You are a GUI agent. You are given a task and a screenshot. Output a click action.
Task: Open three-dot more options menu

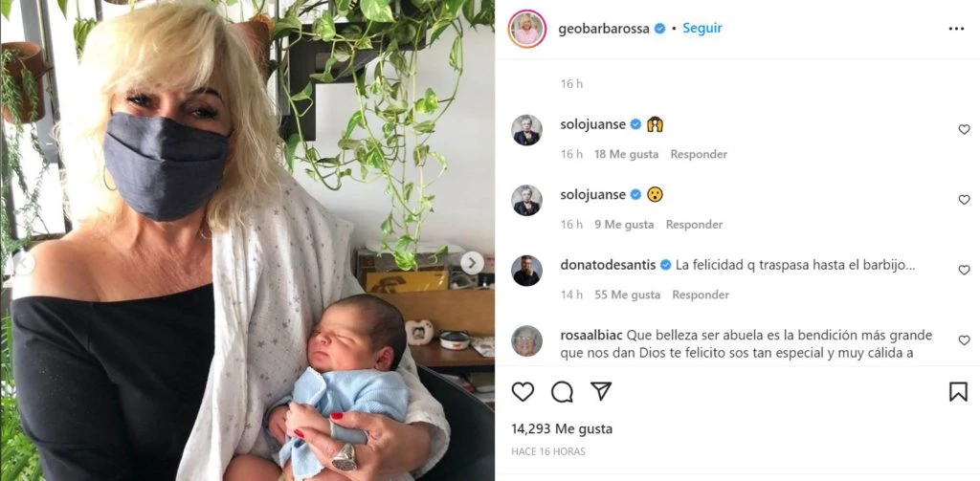956,29
